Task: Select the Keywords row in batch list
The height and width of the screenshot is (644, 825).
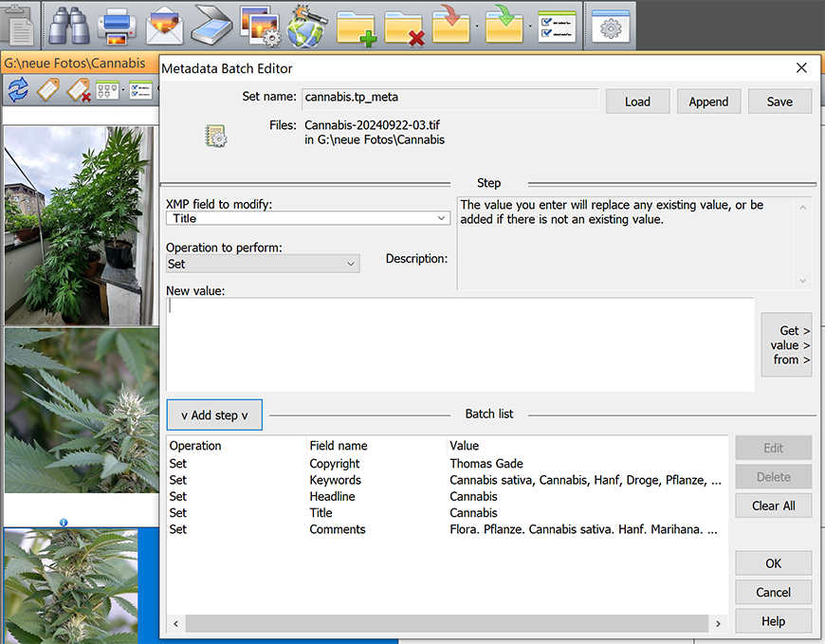Action: coord(446,480)
